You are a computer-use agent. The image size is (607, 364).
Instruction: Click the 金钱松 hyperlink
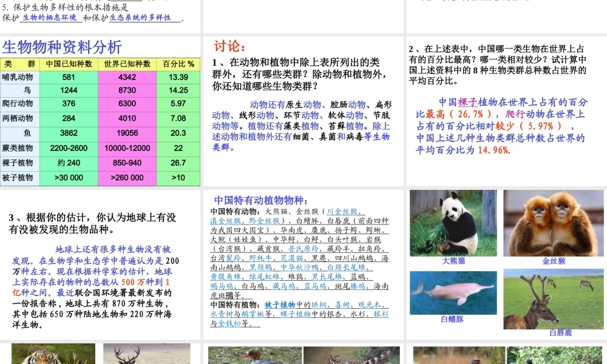[x=229, y=323]
